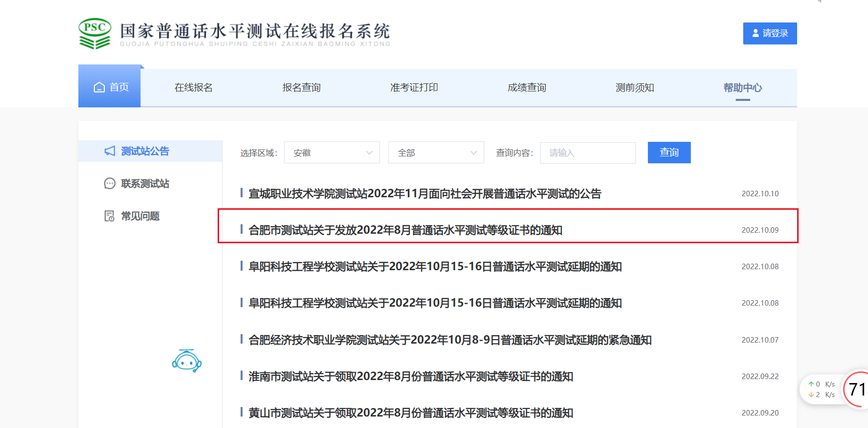Image resolution: width=868 pixels, height=428 pixels.
Task: Open the 帮助中心 tab
Action: 742,88
